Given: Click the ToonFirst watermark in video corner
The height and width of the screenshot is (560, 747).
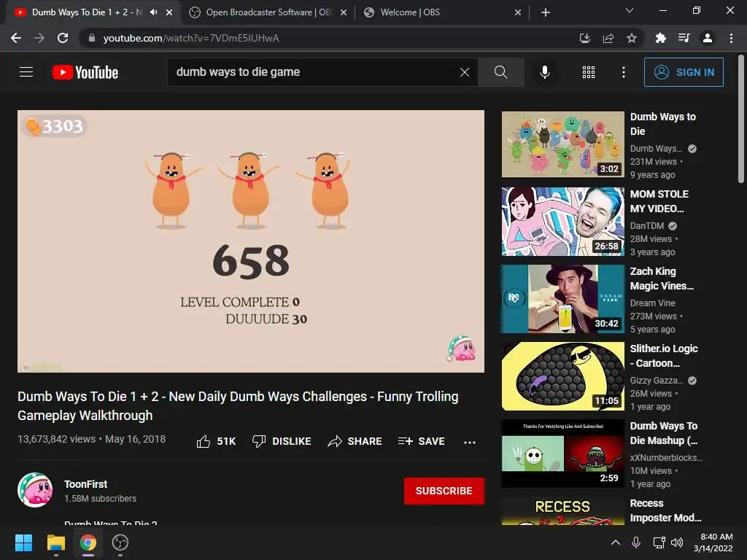Looking at the screenshot, I should pos(461,349).
